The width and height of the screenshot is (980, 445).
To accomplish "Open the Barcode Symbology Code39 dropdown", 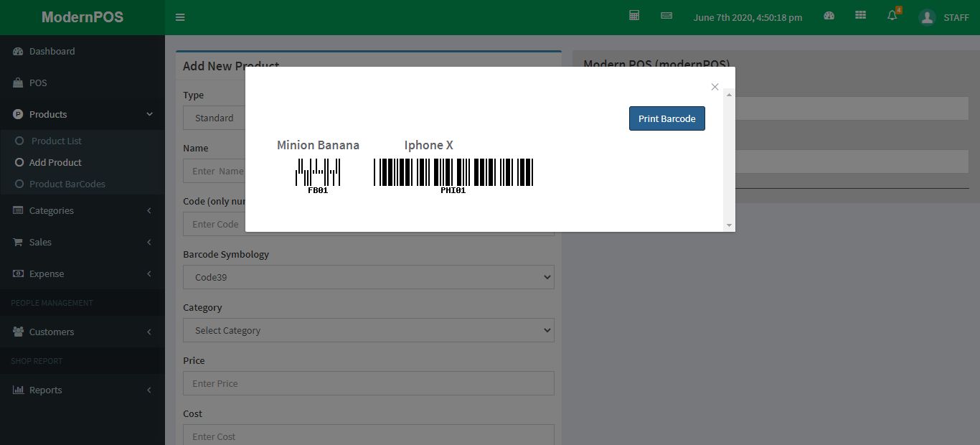I will [x=369, y=277].
